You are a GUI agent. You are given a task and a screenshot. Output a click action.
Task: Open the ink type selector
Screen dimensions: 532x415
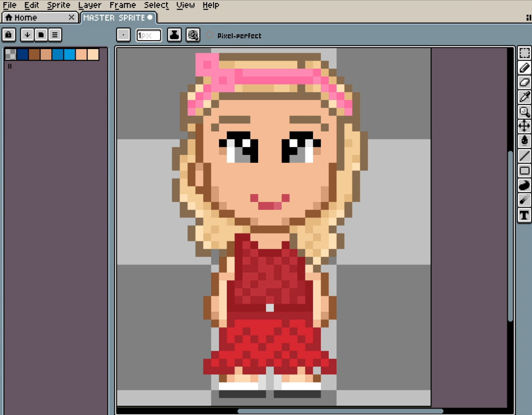[174, 35]
